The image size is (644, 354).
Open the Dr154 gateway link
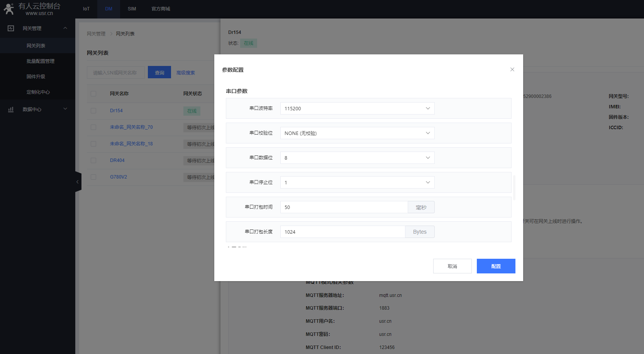click(x=116, y=111)
